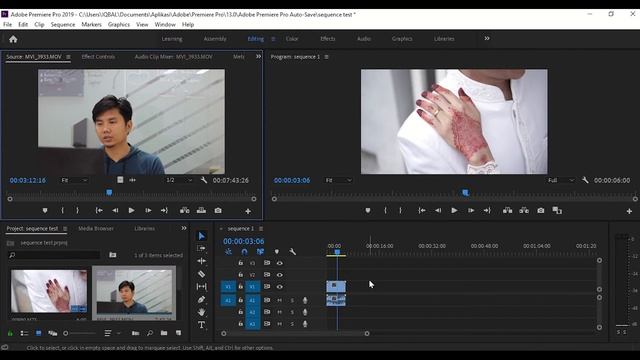Select the Ripple Edit tool
The height and width of the screenshot is (360, 640).
point(201,261)
